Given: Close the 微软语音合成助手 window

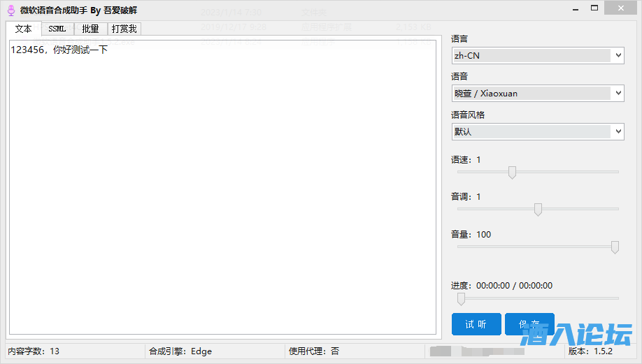Looking at the screenshot, I should [621, 8].
